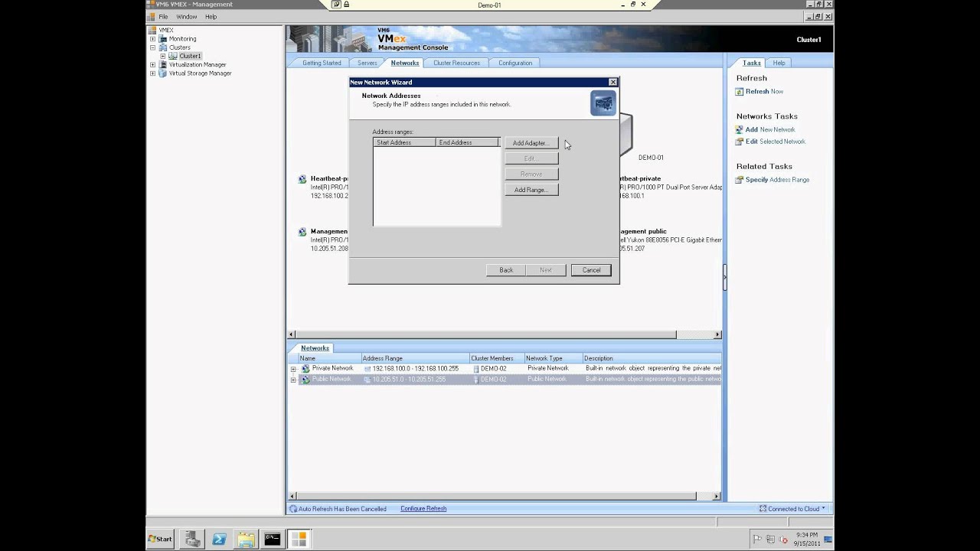Viewport: 980px width, 551px height.
Task: Expand the Monitoring tree node
Action: tap(152, 38)
